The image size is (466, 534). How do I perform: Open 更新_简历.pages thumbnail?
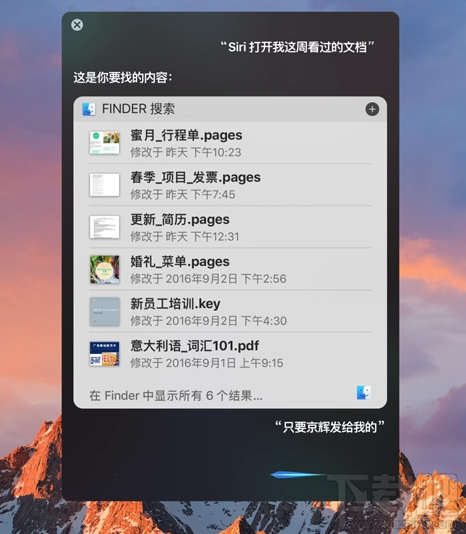pyautogui.click(x=105, y=227)
